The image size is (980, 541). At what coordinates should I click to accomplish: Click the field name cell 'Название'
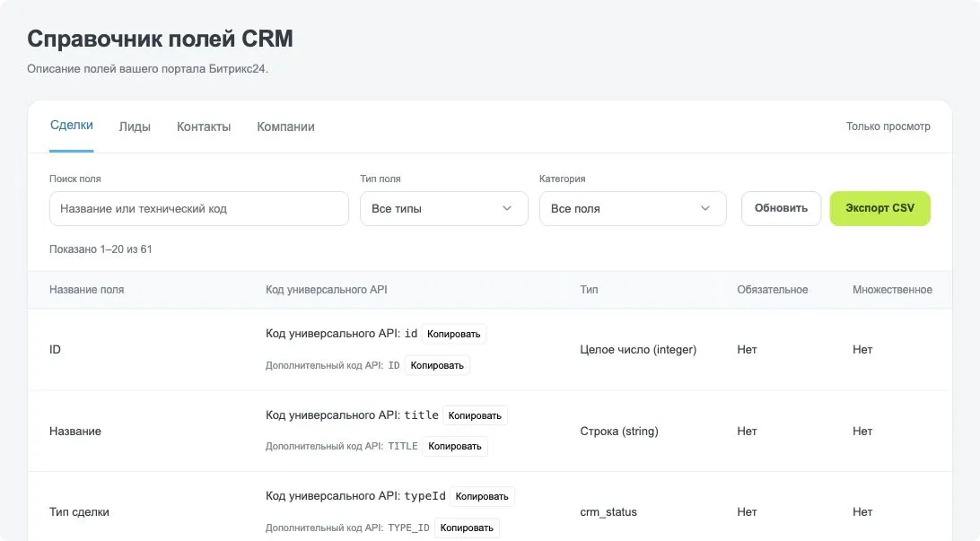(75, 431)
